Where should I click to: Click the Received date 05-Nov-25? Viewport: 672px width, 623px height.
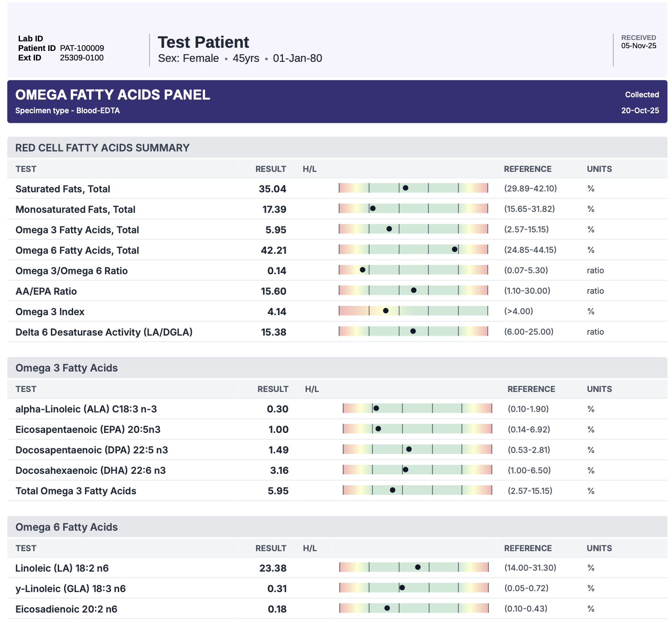click(x=638, y=45)
